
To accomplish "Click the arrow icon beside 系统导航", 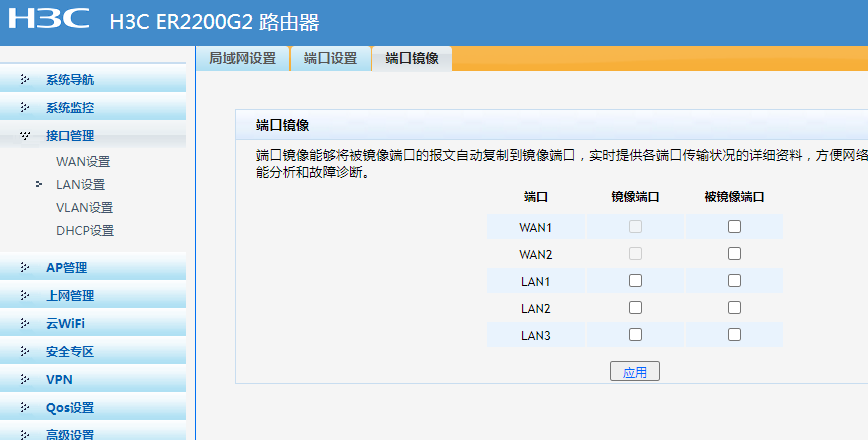I will coord(25,80).
